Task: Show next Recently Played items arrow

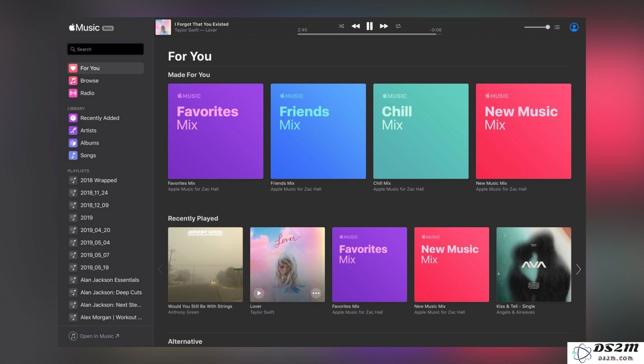Action: click(x=579, y=269)
